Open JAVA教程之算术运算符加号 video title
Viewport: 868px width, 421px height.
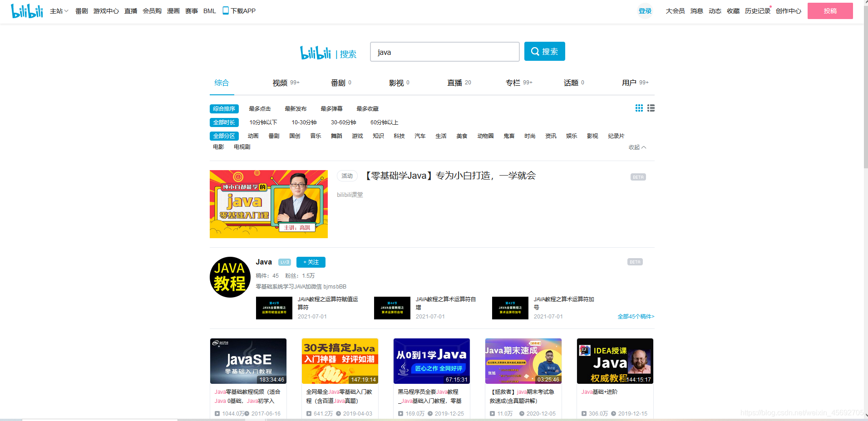coord(564,303)
